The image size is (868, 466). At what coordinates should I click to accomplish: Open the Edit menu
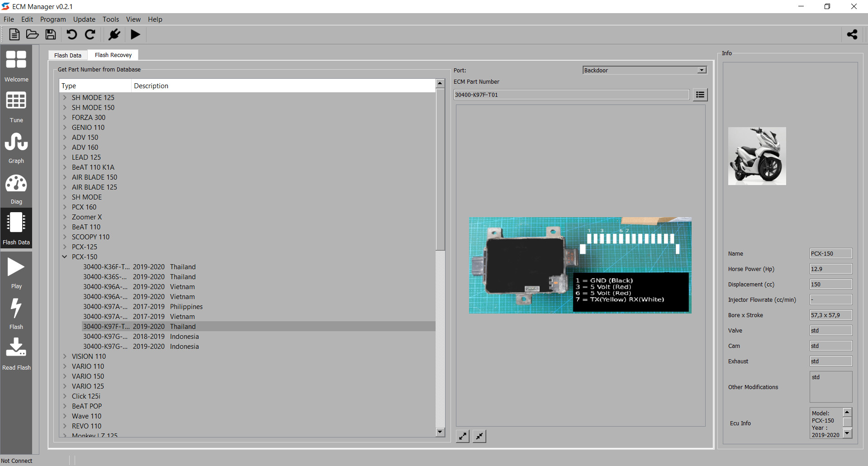27,19
